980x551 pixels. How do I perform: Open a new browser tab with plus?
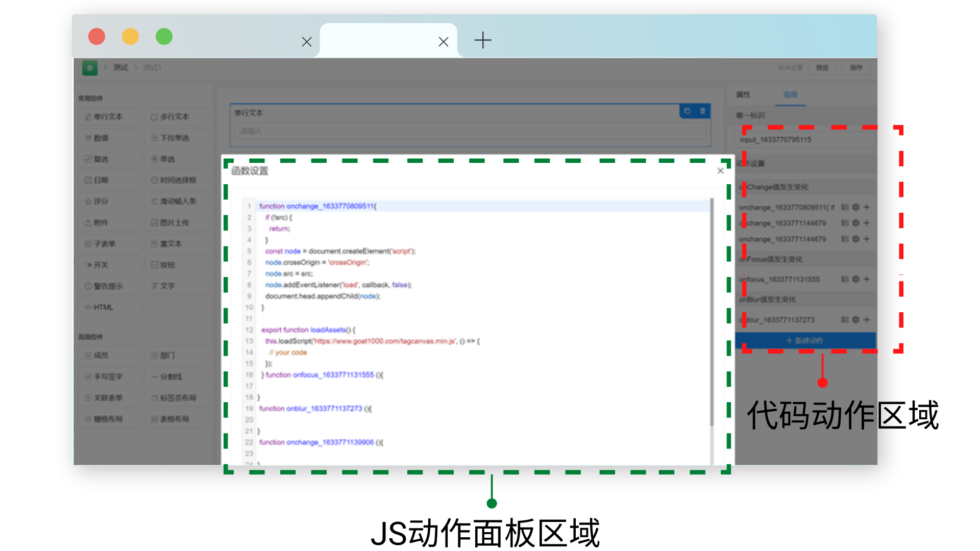pos(483,40)
